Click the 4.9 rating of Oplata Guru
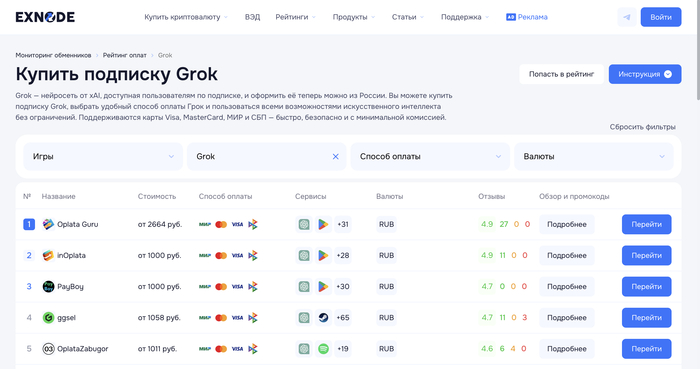 pos(487,224)
